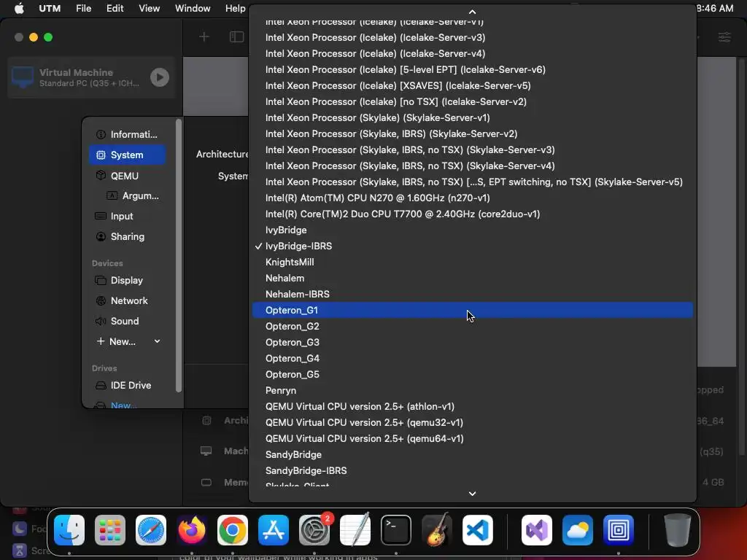The width and height of the screenshot is (747, 560).
Task: Choose Intel Atom N270 CPU option
Action: click(472, 198)
